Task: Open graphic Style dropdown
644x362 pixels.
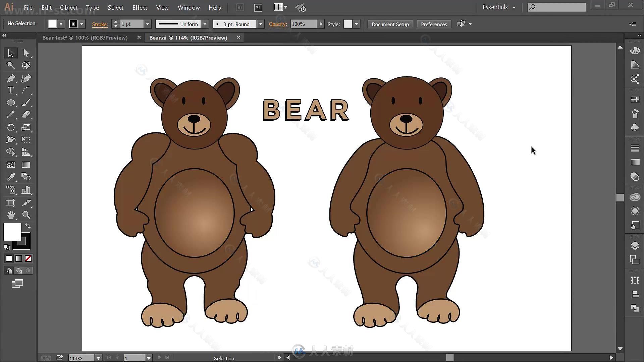Action: pos(356,24)
